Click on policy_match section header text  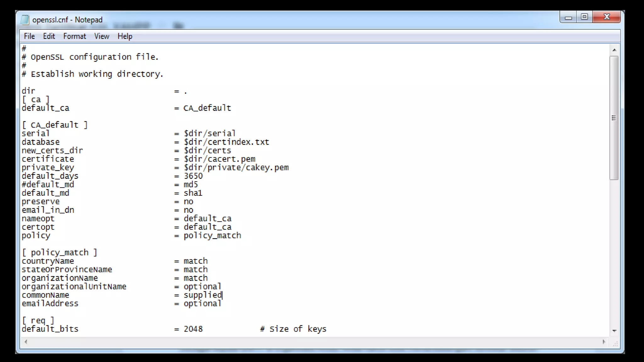pyautogui.click(x=60, y=252)
